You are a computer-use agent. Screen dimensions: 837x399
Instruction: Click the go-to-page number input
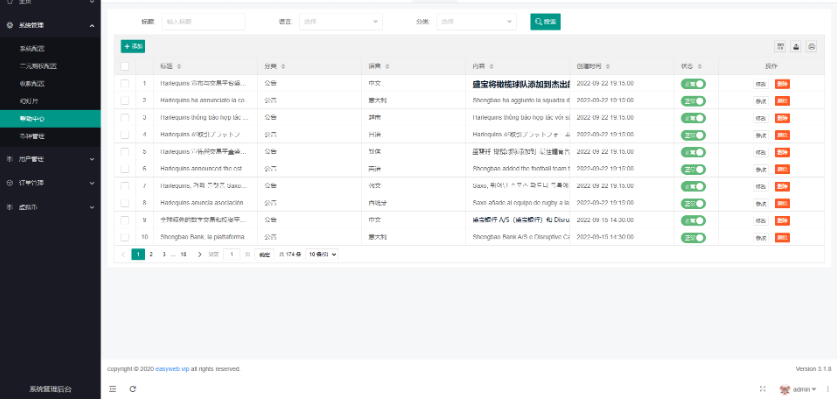(231, 254)
